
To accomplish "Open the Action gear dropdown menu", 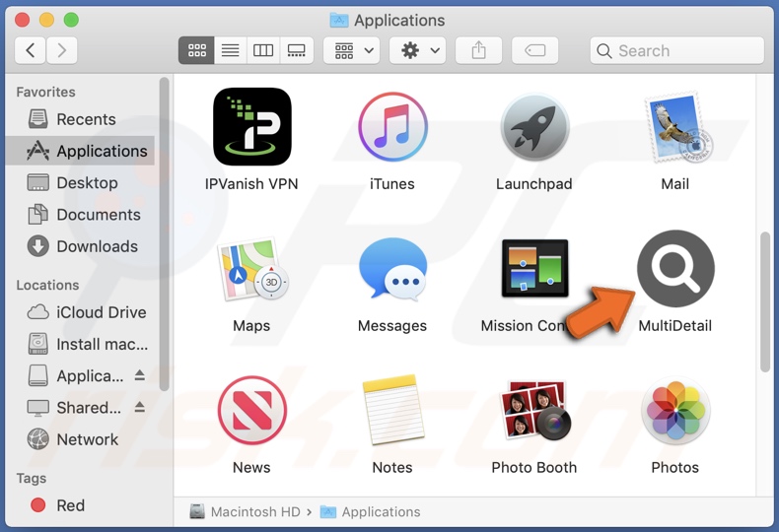I will tap(419, 50).
